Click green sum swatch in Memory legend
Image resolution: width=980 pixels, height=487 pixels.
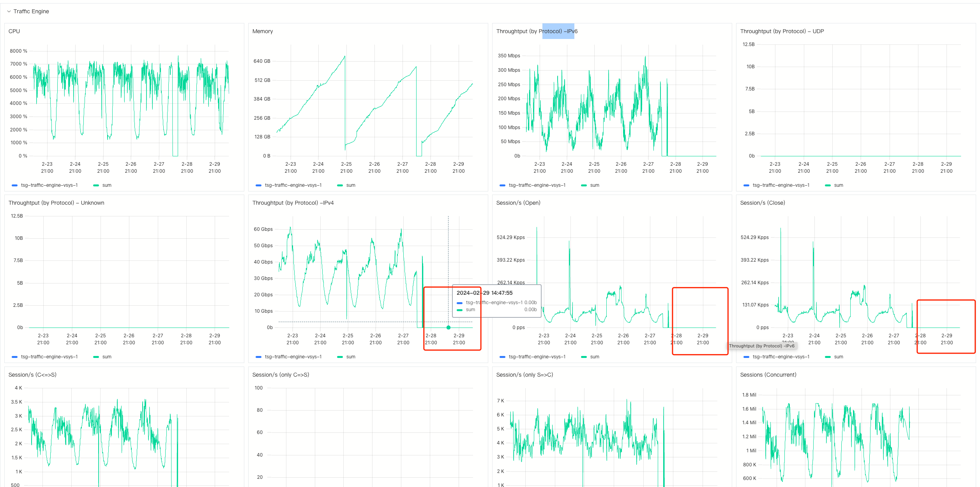[340, 185]
